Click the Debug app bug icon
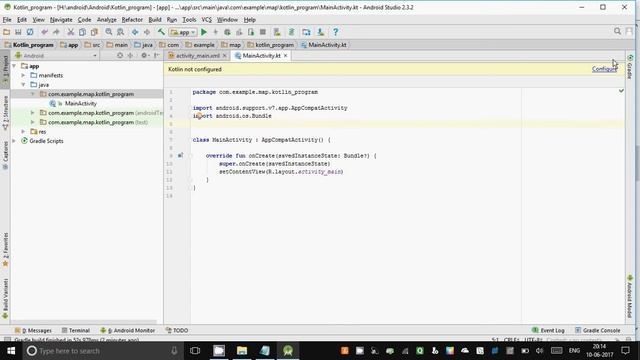Viewport: 640px width, 360px height. pyautogui.click(x=227, y=32)
